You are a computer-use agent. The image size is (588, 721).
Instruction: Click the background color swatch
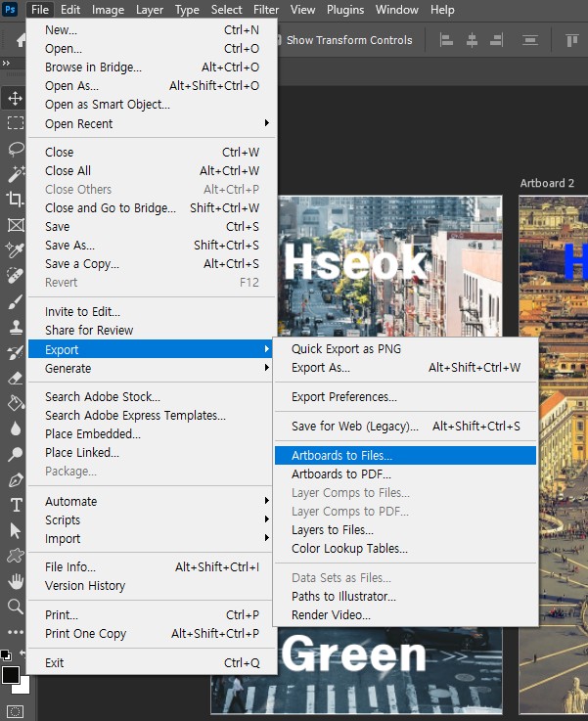click(x=24, y=688)
